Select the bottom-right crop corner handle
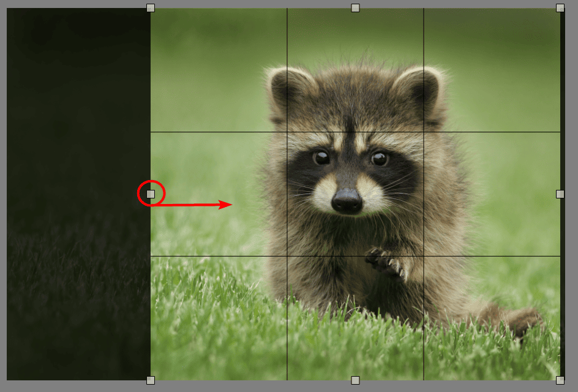The height and width of the screenshot is (392, 578). (x=560, y=380)
